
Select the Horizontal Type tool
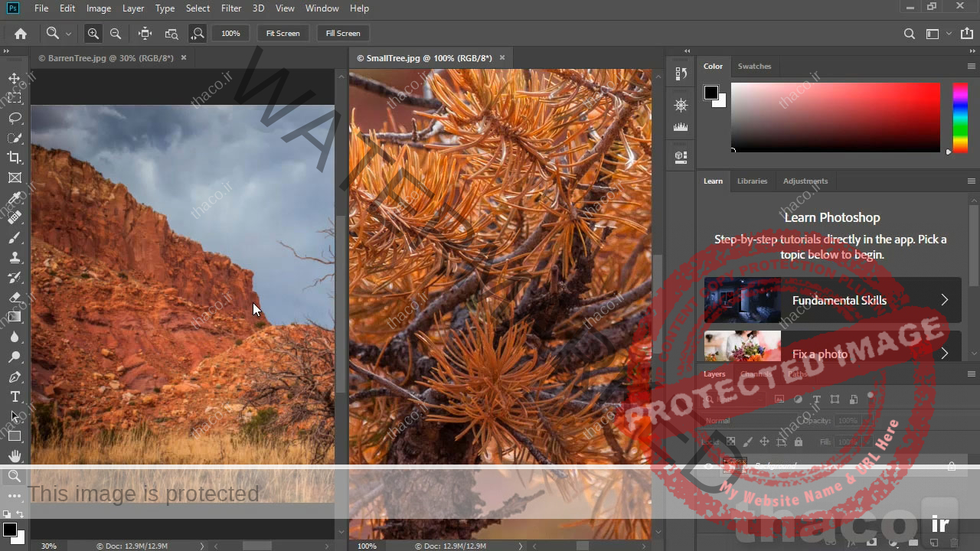[x=15, y=396]
